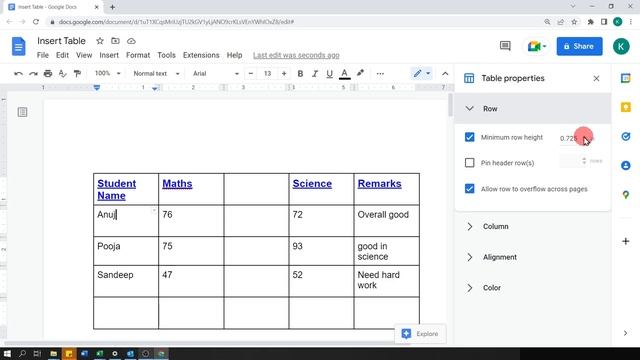This screenshot has height=360, width=640.
Task: Open the Format menu
Action: click(x=138, y=55)
